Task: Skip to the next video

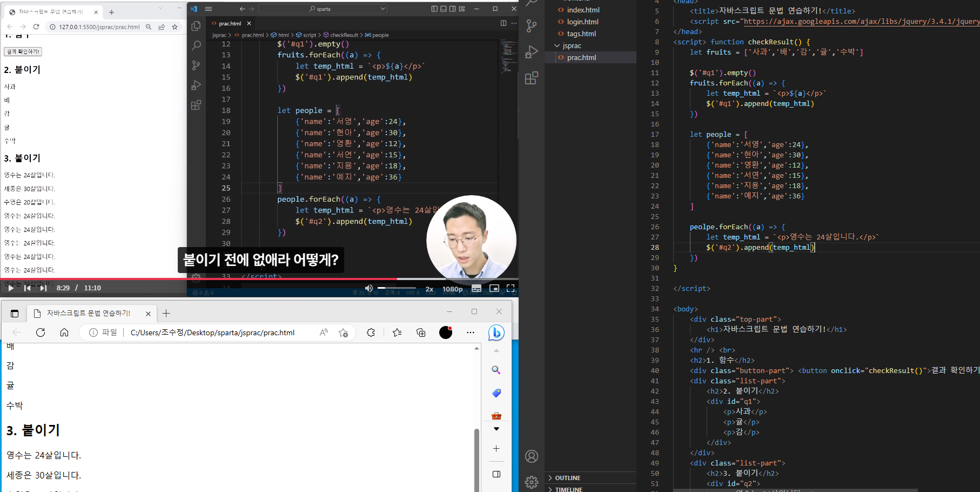Action: 44,288
